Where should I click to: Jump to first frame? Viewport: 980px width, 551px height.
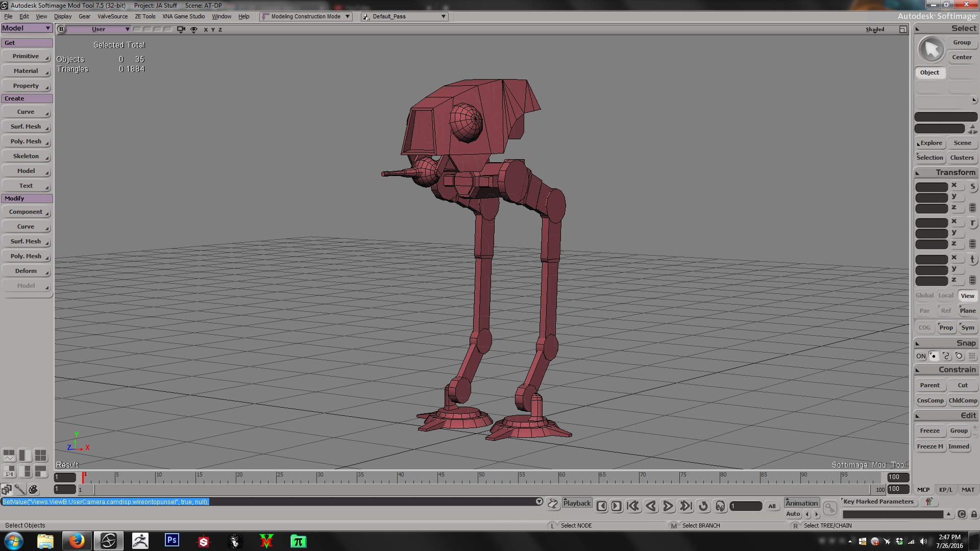(633, 506)
